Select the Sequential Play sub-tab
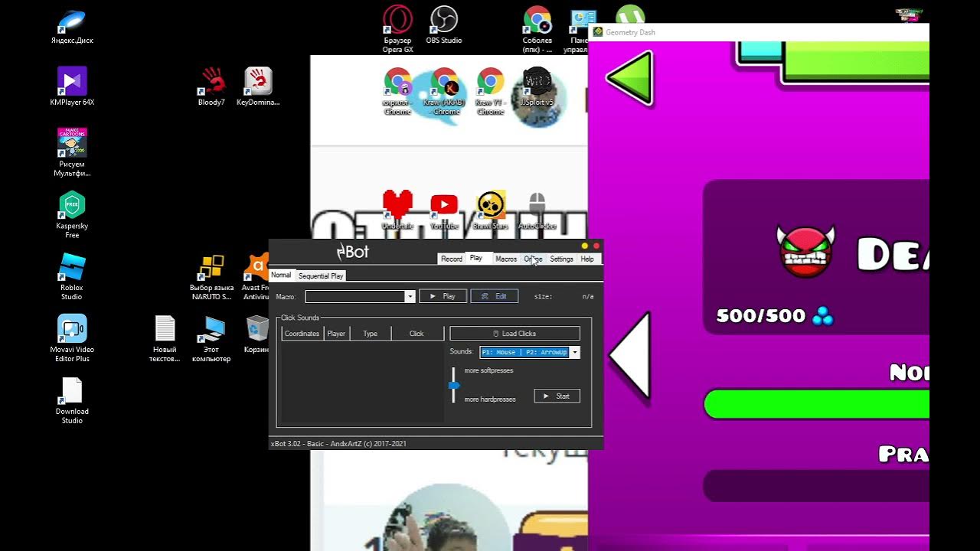 point(321,275)
